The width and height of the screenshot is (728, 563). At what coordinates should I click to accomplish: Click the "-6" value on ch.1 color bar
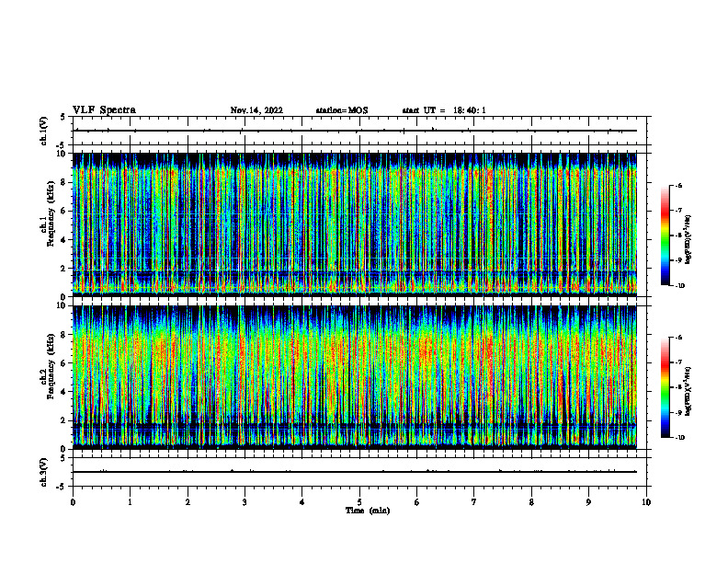click(x=678, y=185)
